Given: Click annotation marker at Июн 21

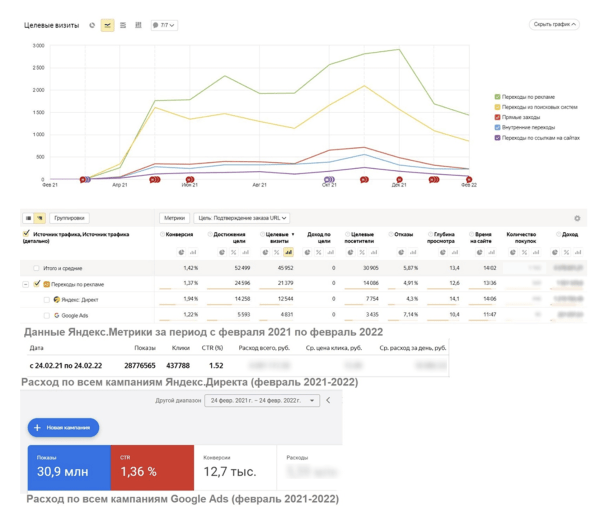Looking at the screenshot, I should coord(190,179).
